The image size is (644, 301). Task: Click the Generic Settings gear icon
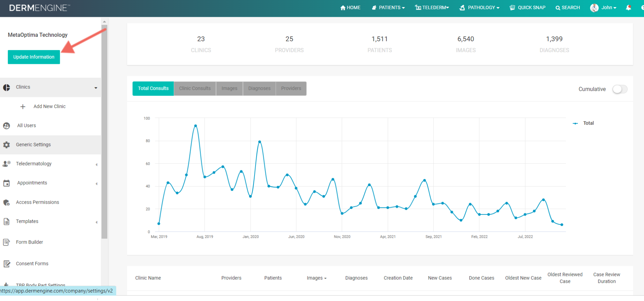coord(6,145)
